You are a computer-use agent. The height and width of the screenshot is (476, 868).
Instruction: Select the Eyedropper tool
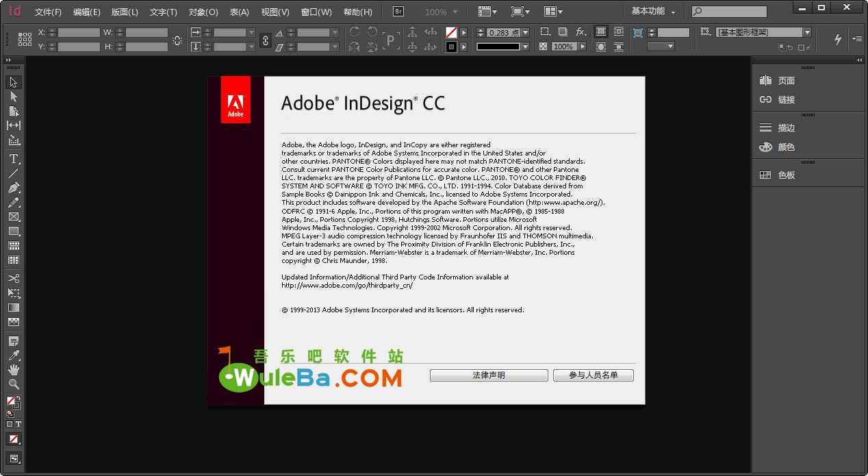[x=14, y=355]
